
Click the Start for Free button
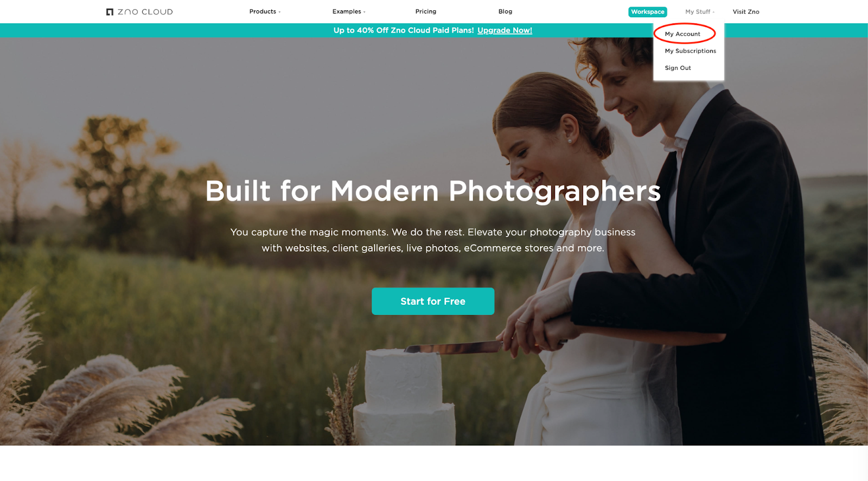tap(433, 302)
